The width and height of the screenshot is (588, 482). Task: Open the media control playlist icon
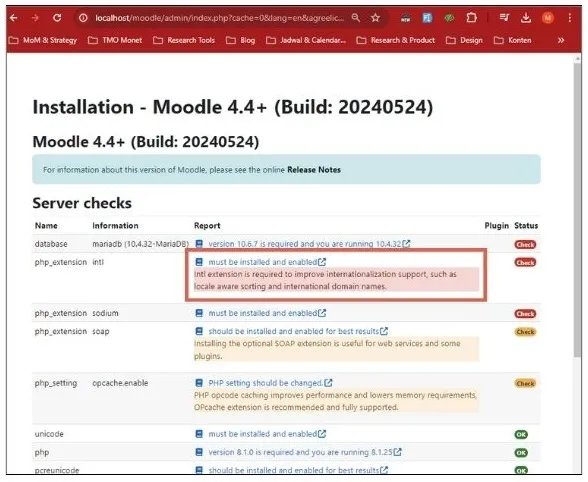(x=504, y=18)
